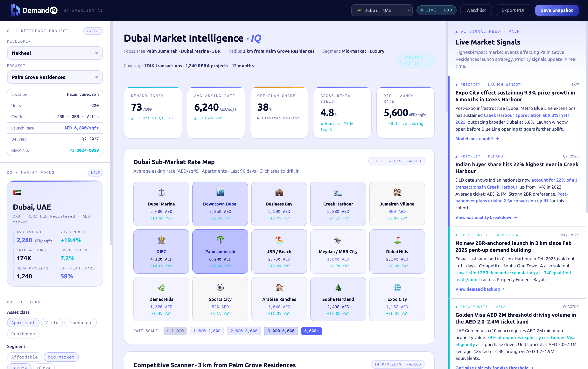Toggle the Townhouse asset class filter
This screenshot has height=369, width=588.
(80, 323)
